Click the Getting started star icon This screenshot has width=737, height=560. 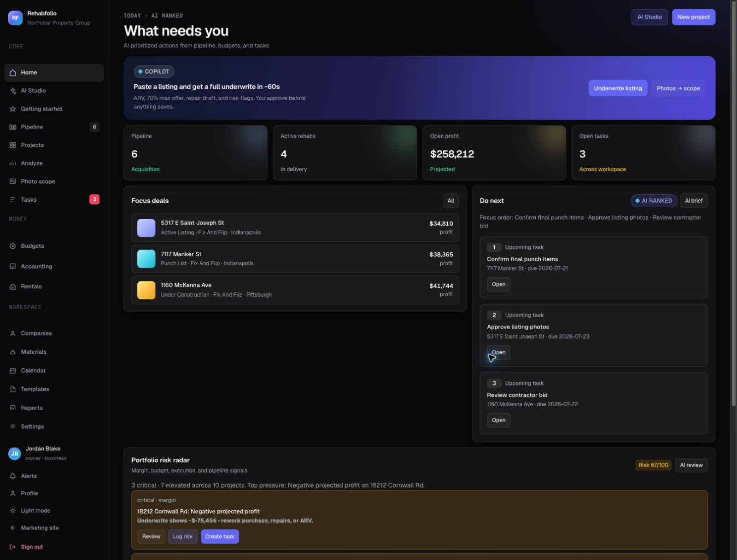click(13, 109)
